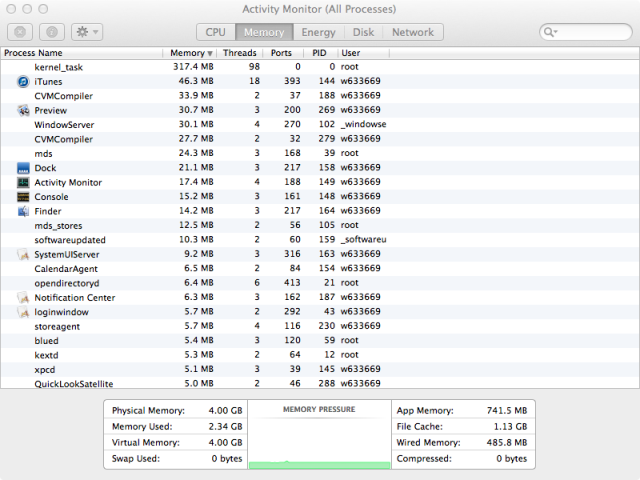Click the 317.4 MB memory value

point(193,67)
